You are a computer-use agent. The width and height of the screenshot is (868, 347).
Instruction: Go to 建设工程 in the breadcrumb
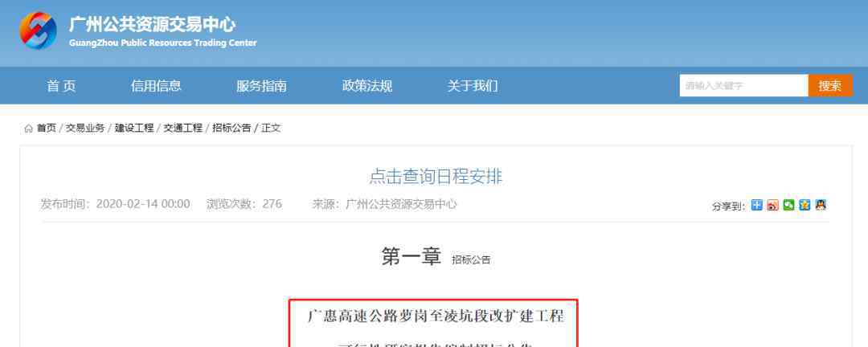[x=134, y=129]
